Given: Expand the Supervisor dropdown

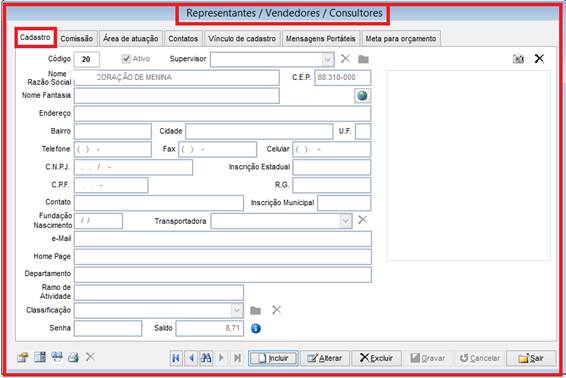Looking at the screenshot, I should pos(327,60).
